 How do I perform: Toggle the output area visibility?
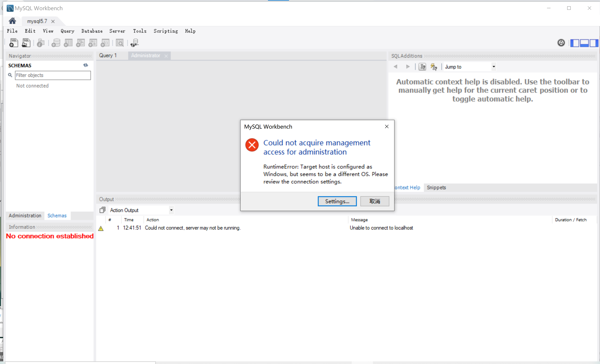pyautogui.click(x=584, y=43)
